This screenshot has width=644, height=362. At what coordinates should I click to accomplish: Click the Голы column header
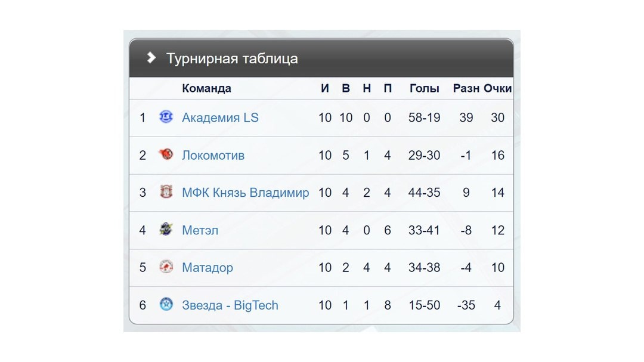click(x=425, y=88)
